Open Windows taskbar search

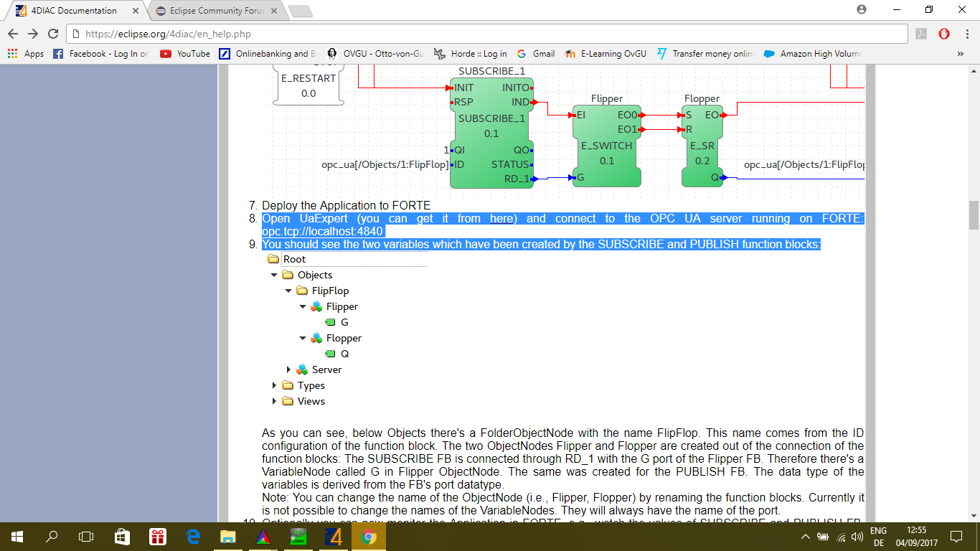point(52,536)
